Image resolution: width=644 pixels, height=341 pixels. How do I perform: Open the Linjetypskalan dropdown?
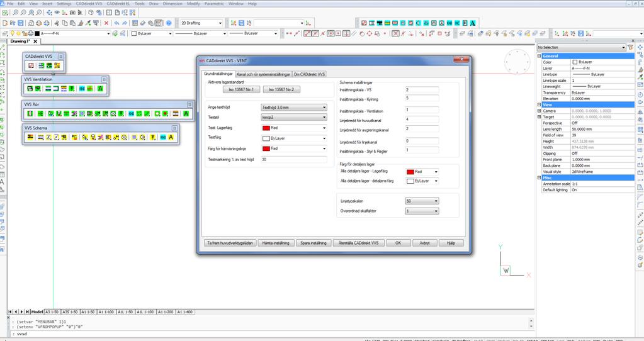coord(422,201)
